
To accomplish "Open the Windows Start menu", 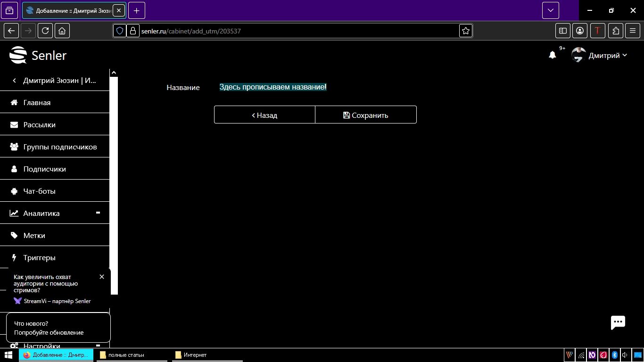I will tap(8, 355).
